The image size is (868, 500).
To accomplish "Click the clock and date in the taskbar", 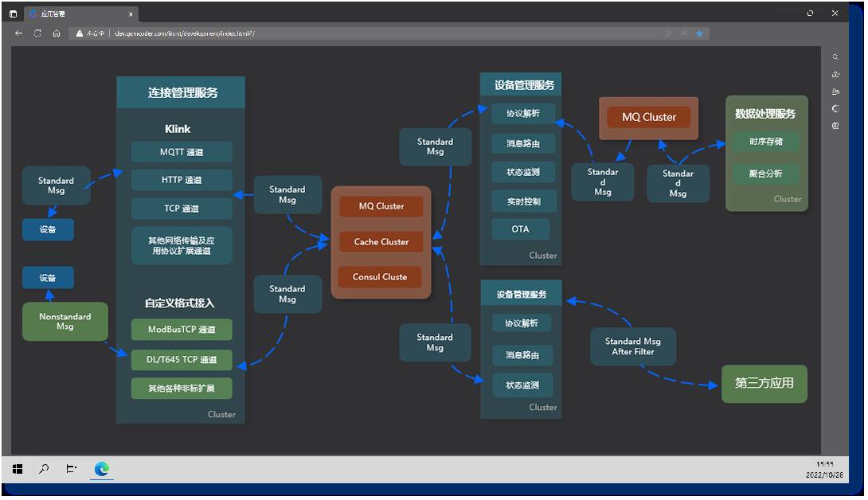I will (x=824, y=469).
